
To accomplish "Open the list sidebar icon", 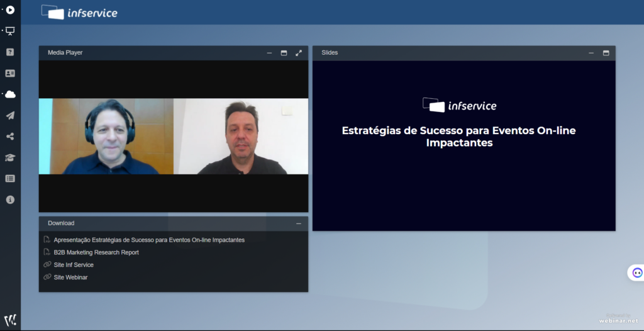I will click(10, 179).
